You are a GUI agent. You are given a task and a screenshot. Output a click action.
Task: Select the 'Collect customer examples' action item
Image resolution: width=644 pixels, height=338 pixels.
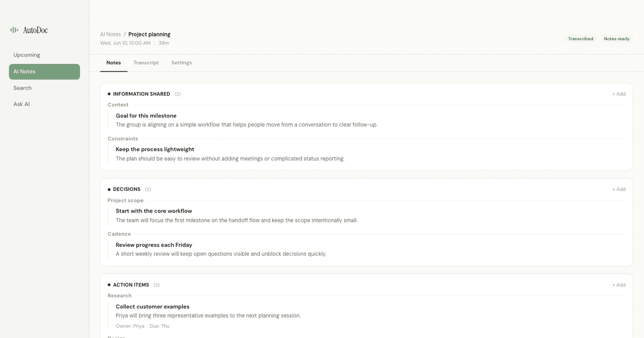[x=152, y=307]
